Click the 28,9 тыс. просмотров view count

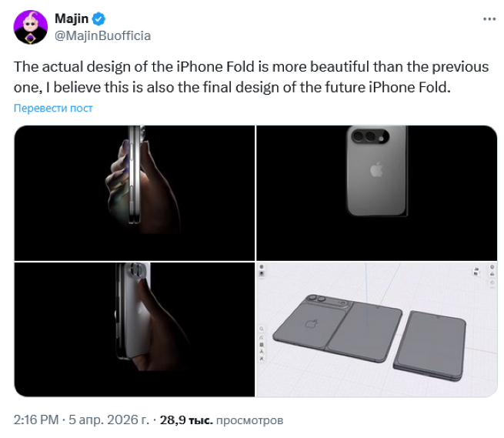222,420
